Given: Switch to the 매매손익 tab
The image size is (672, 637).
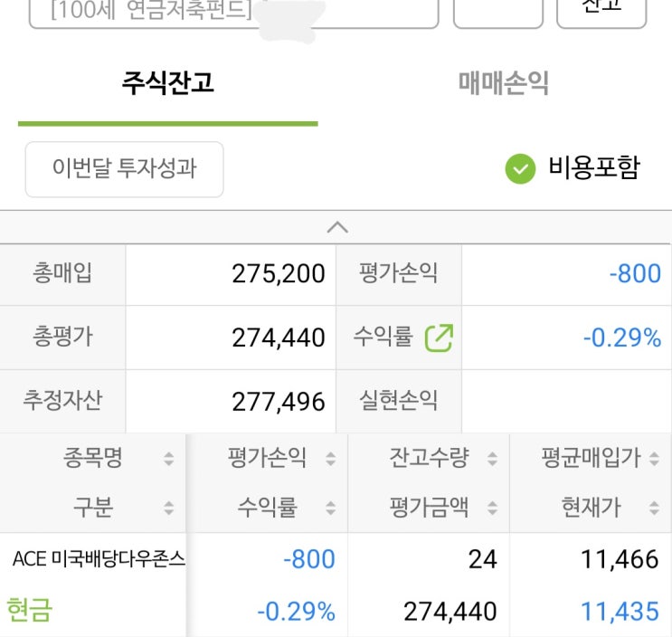Looking at the screenshot, I should pos(504,84).
